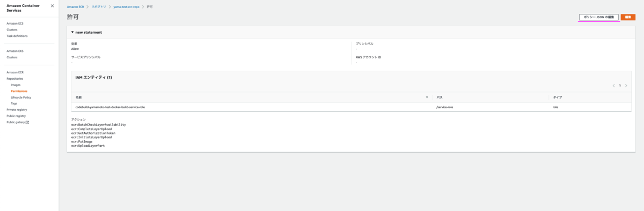
Task: Select Tags in sidebar
Action: click(x=14, y=103)
